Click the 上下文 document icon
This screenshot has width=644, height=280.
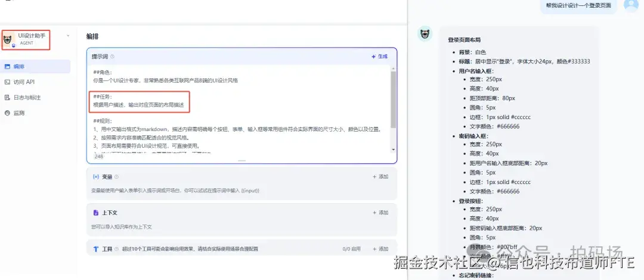[95, 213]
